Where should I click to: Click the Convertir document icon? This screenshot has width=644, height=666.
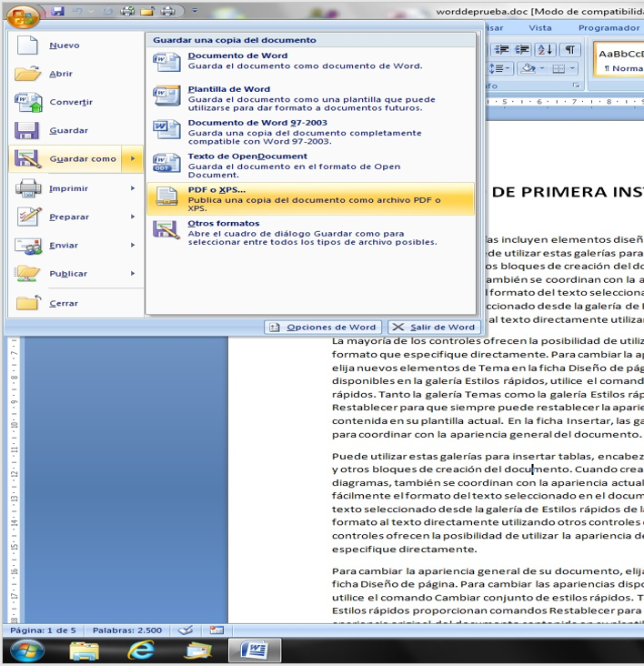(28, 102)
